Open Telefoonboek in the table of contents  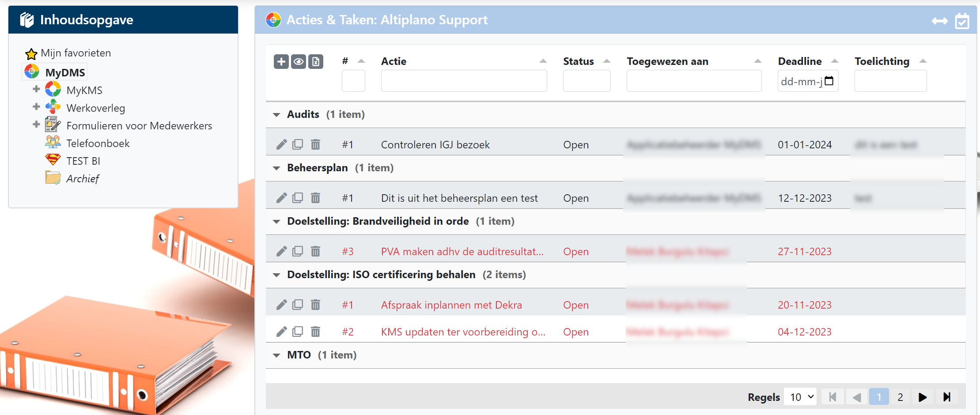[98, 143]
